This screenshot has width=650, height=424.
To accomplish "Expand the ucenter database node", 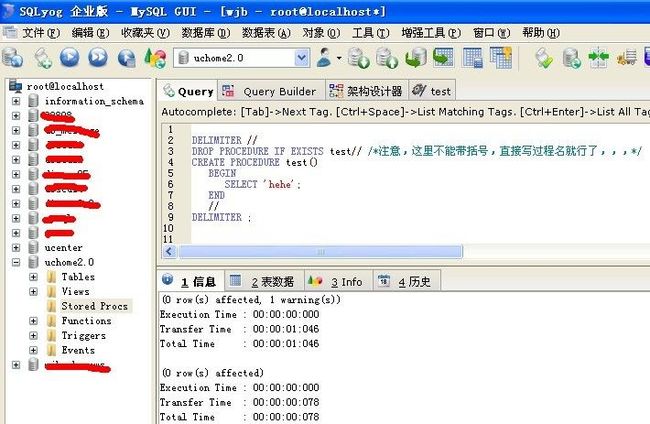I will tap(16, 248).
